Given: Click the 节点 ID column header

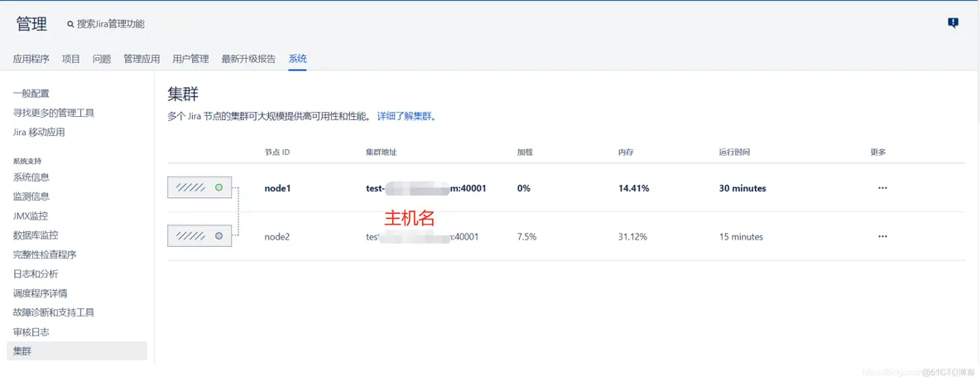Looking at the screenshot, I should (277, 152).
